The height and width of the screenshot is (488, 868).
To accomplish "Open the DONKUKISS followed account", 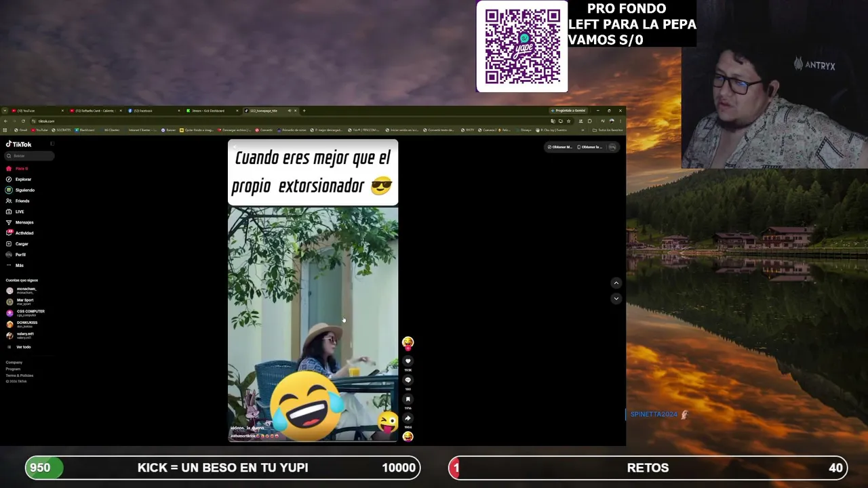I will [x=22, y=324].
